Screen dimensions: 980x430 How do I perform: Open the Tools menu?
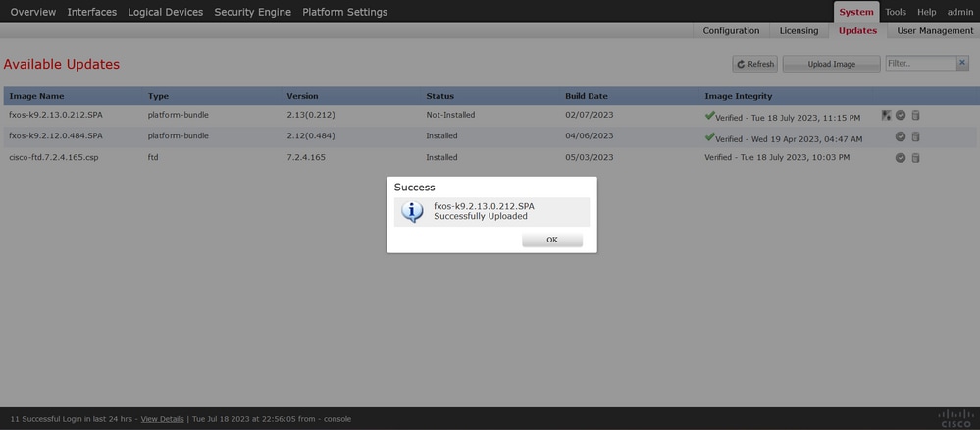coord(896,12)
